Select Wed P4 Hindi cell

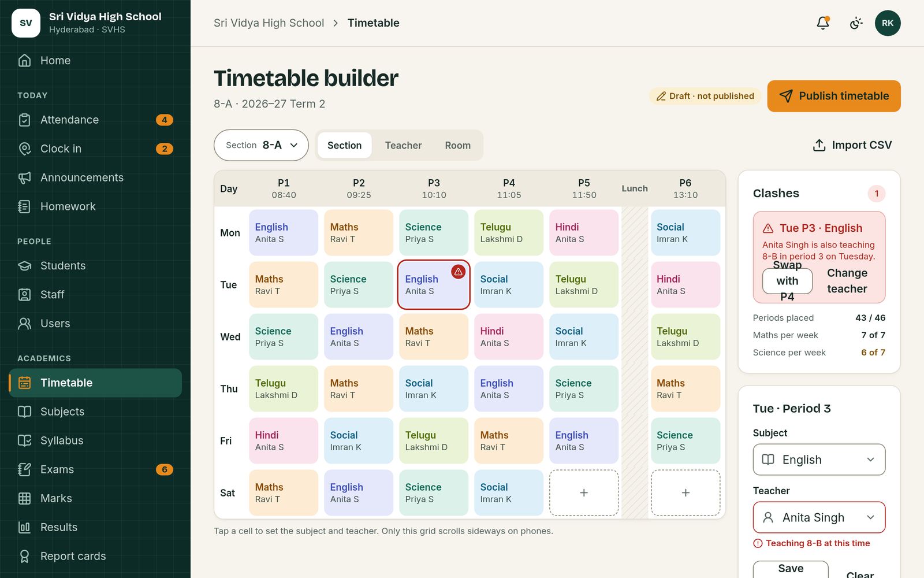tap(509, 336)
